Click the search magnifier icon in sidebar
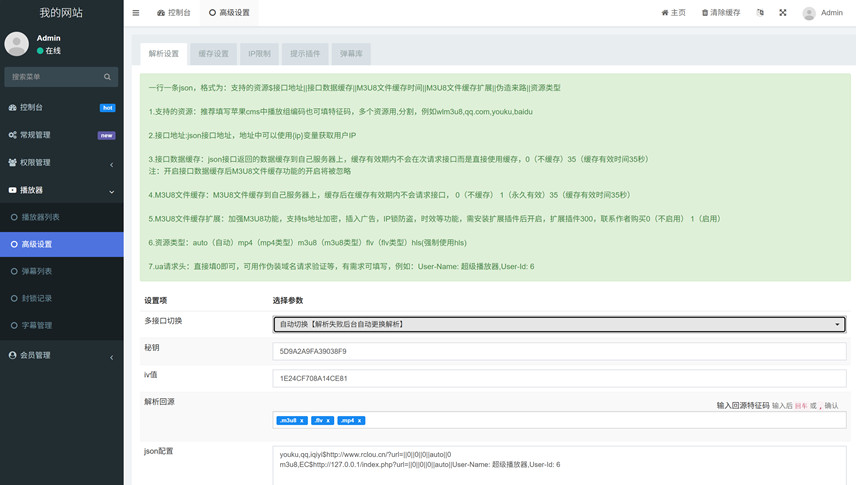The image size is (856, 485). point(107,77)
